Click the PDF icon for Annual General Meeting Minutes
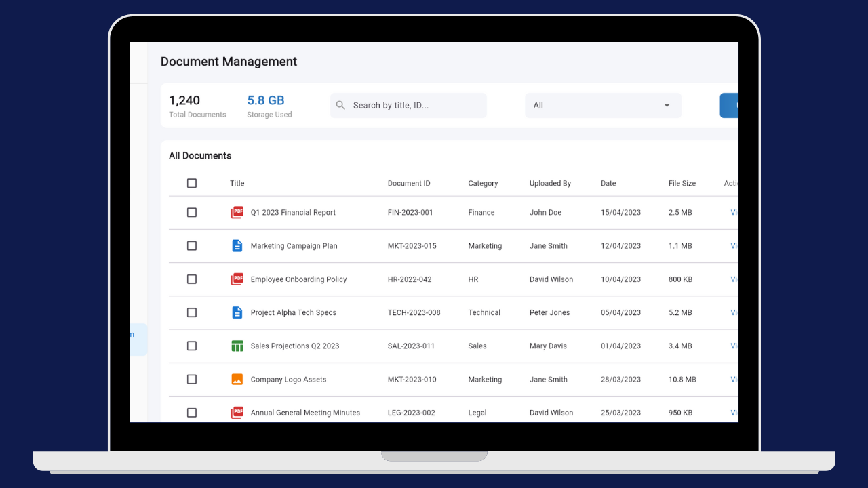The image size is (868, 488). pos(237,412)
